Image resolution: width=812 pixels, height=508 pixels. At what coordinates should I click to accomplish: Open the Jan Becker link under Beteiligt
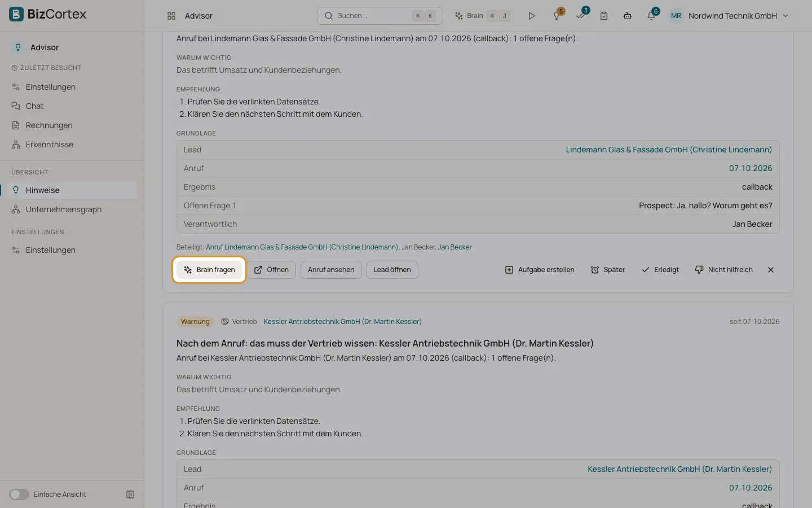point(455,247)
